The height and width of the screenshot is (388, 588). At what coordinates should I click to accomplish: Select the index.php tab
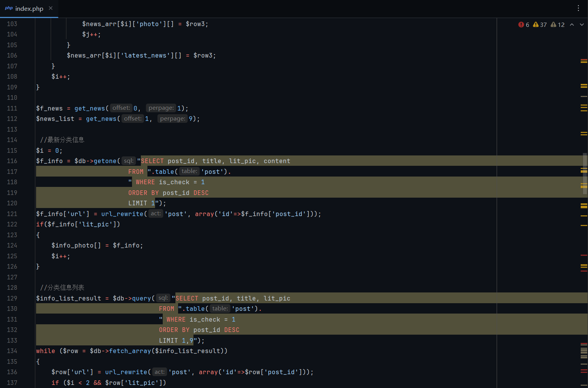pyautogui.click(x=29, y=8)
